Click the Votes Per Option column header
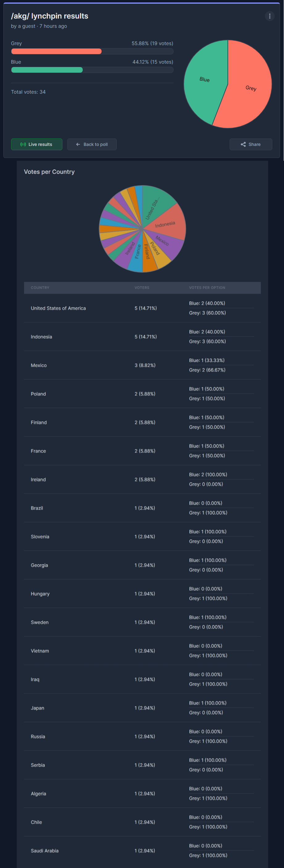The width and height of the screenshot is (284, 868). point(207,288)
